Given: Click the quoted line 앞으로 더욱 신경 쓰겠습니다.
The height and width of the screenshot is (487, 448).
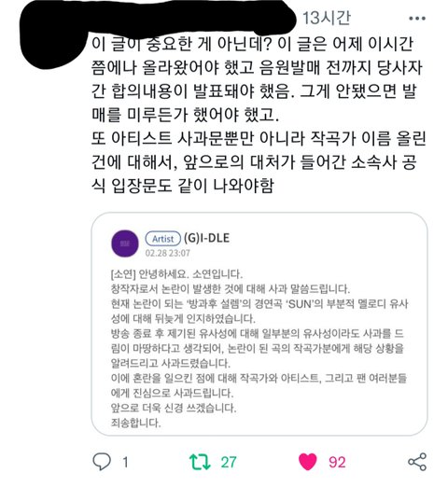Looking at the screenshot, I should click(x=174, y=408).
